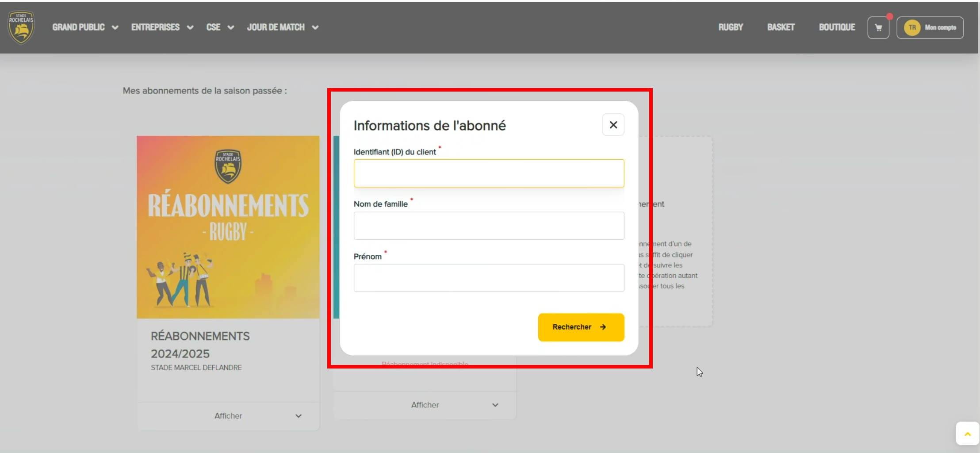Open the JOUR DE MATCH menu
Screen dimensions: 980x453
tap(283, 27)
